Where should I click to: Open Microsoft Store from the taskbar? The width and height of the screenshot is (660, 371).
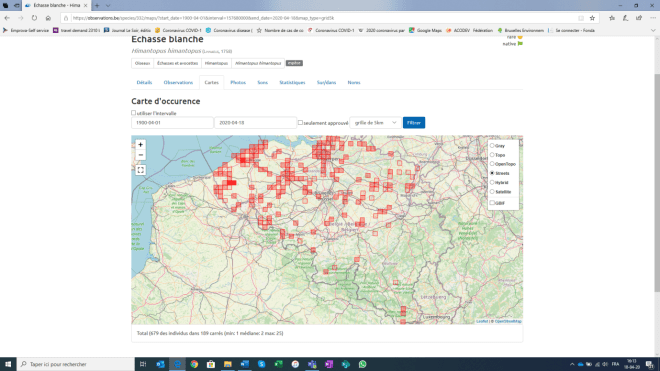(x=211, y=364)
